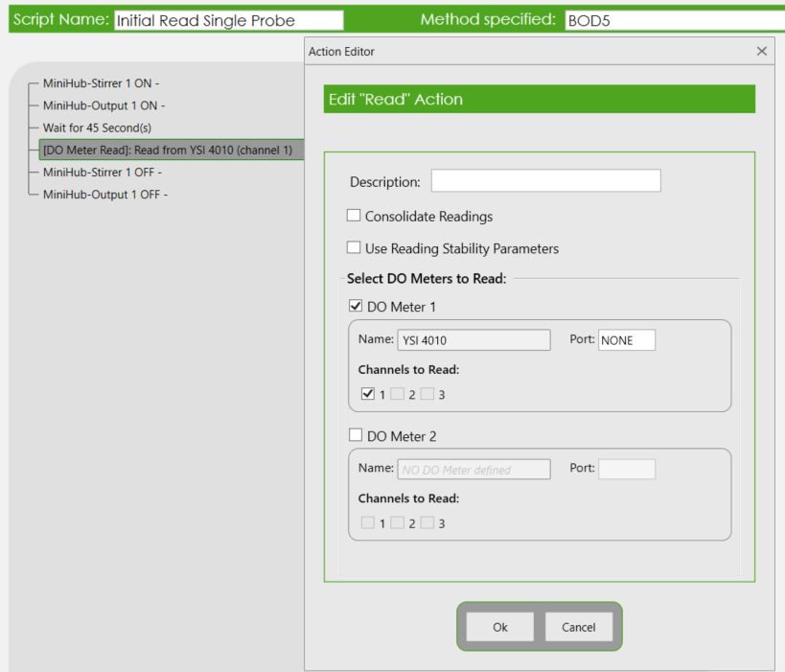Select the Wait for 45 Second(s) step
The width and height of the screenshot is (785, 672).
[97, 127]
